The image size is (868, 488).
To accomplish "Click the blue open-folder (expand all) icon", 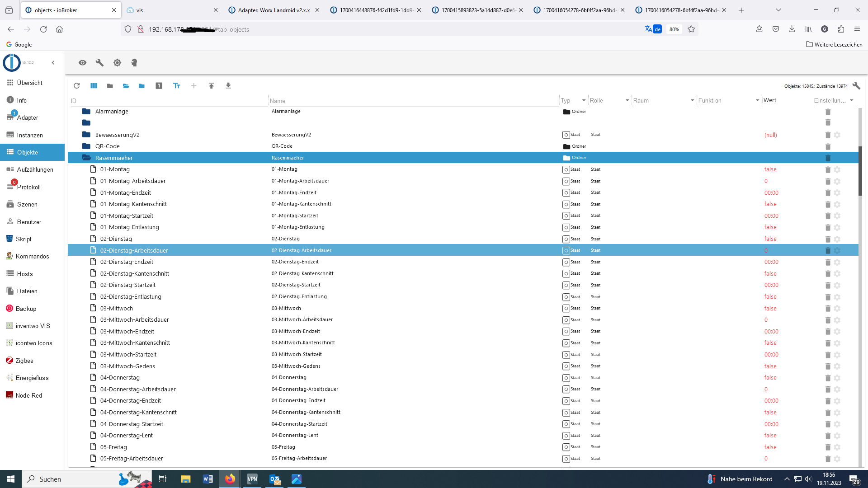I will coord(126,86).
